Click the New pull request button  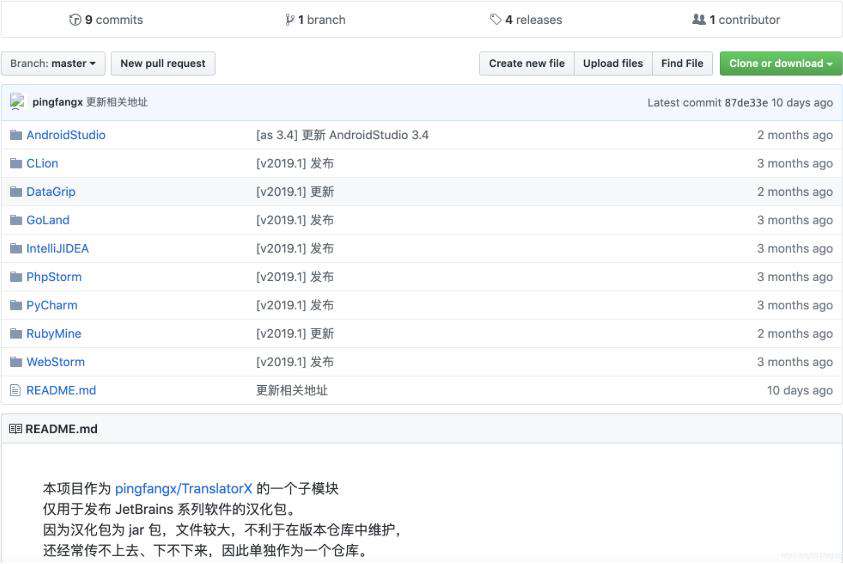pyautogui.click(x=163, y=63)
